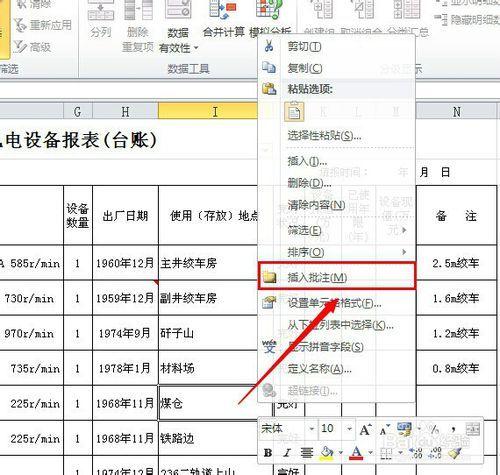Click cell containing 1974年9月
The width and height of the screenshot is (500, 475).
tap(125, 333)
